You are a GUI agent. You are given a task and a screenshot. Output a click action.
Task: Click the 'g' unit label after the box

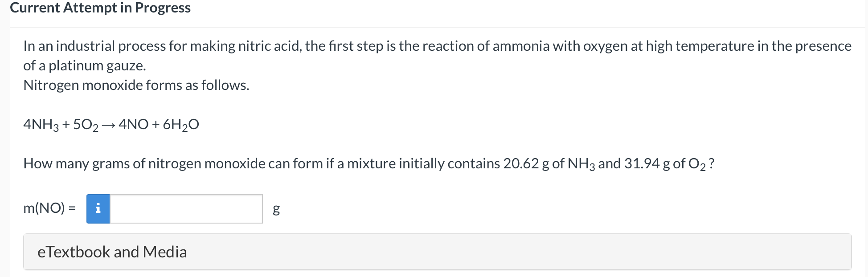[275, 209]
